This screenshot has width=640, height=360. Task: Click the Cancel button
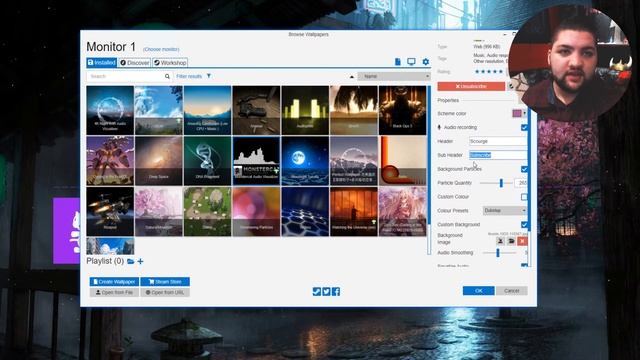[x=511, y=291]
